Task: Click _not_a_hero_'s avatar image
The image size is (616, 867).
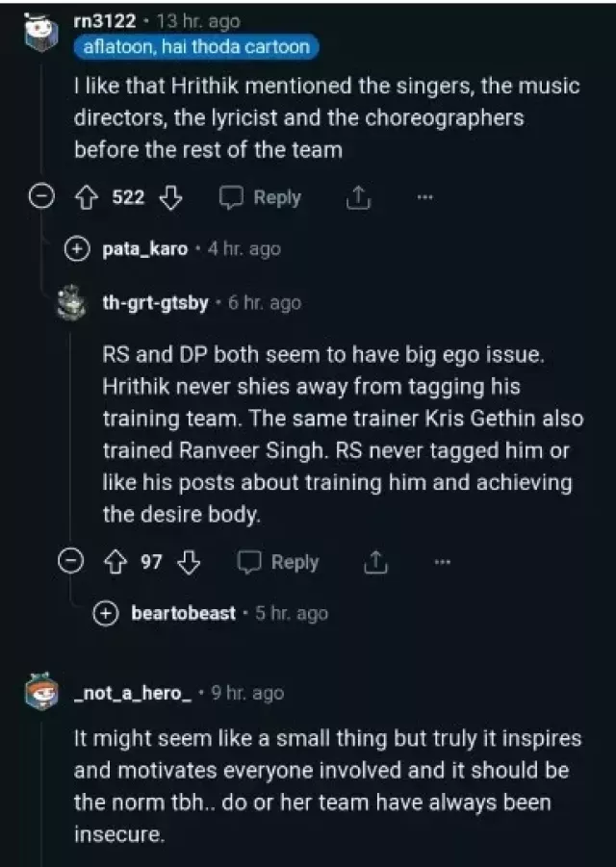Action: 42,693
